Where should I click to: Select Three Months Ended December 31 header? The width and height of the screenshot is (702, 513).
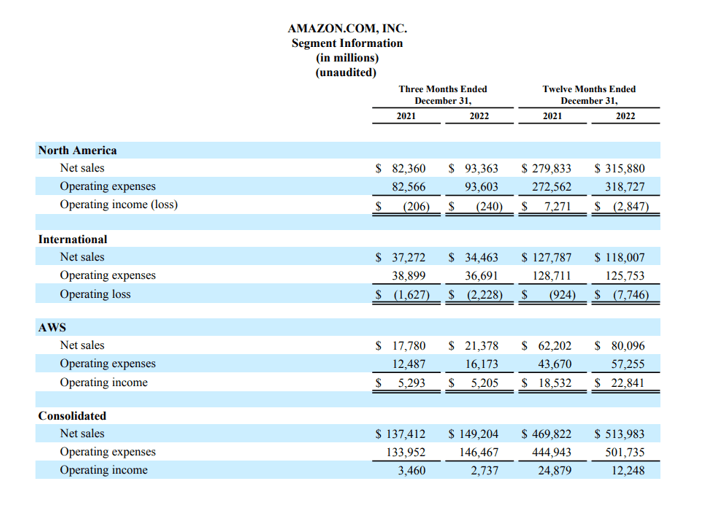443,94
